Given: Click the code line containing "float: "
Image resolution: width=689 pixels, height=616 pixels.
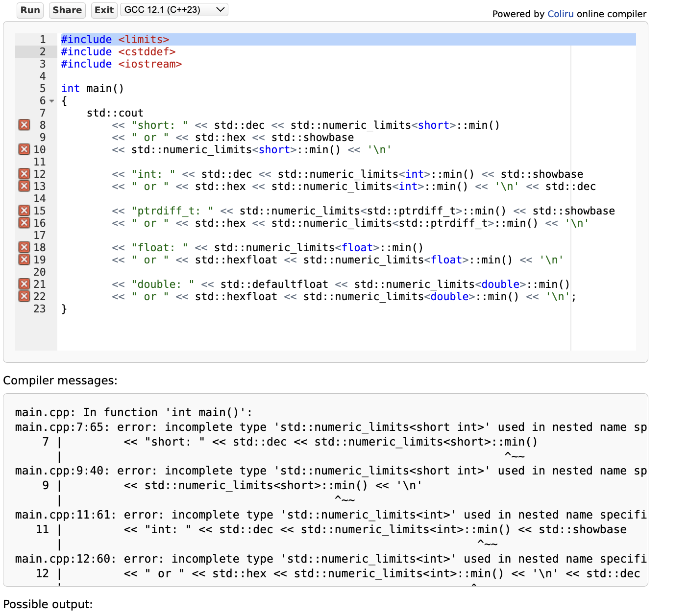Looking at the screenshot, I should 268,247.
